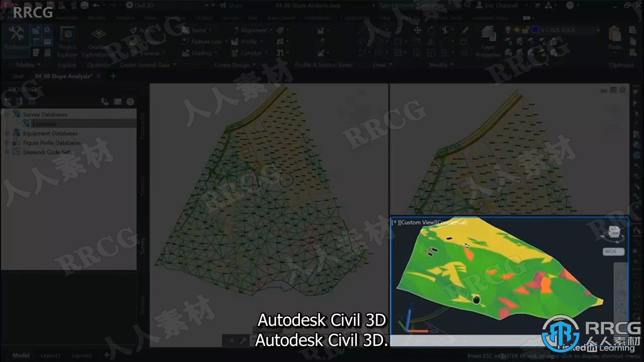
Task: Select Survey Databases tree node
Action: [45, 115]
